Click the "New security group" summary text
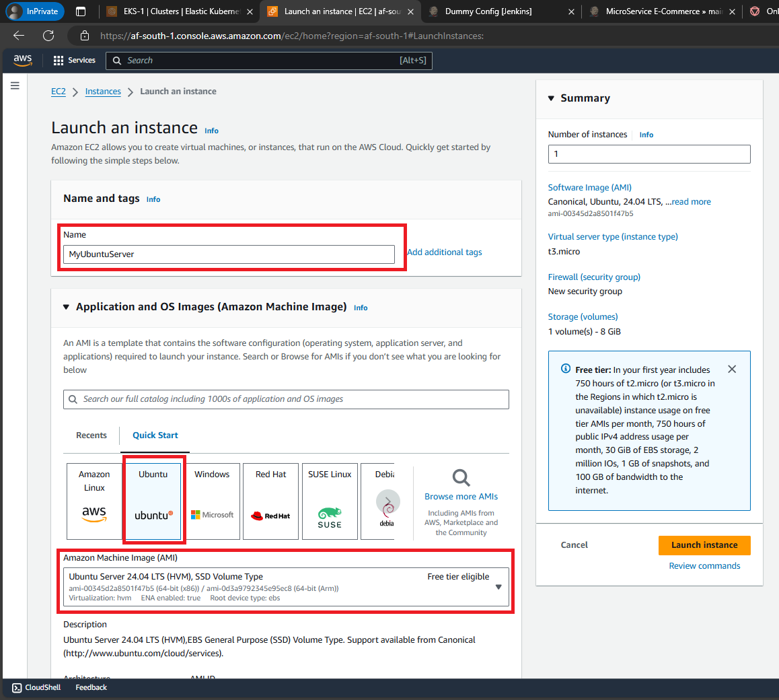The width and height of the screenshot is (779, 700). click(x=585, y=291)
